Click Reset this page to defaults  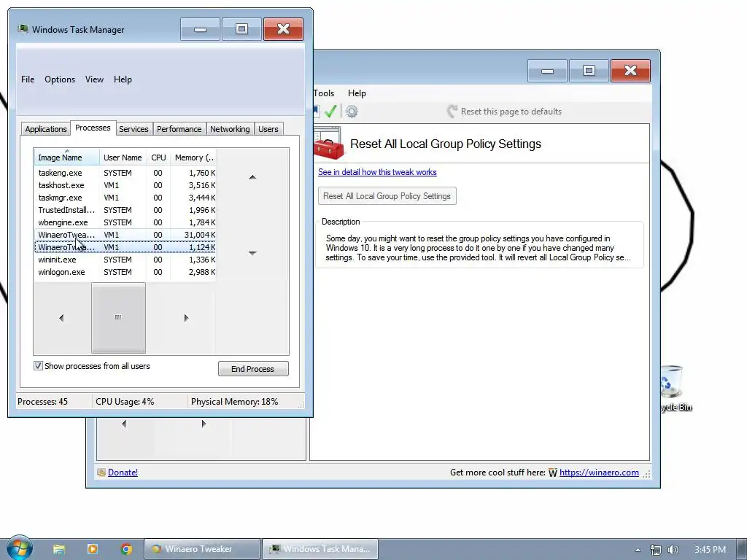pos(504,112)
